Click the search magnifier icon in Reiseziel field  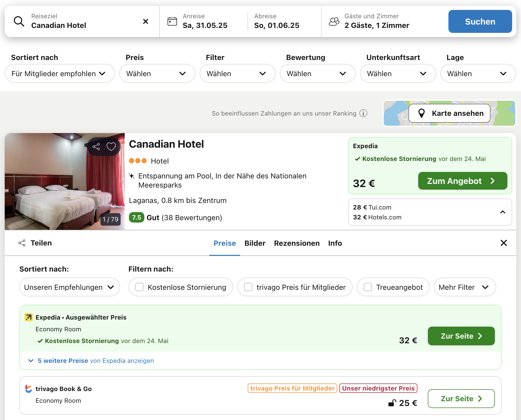[x=19, y=21]
